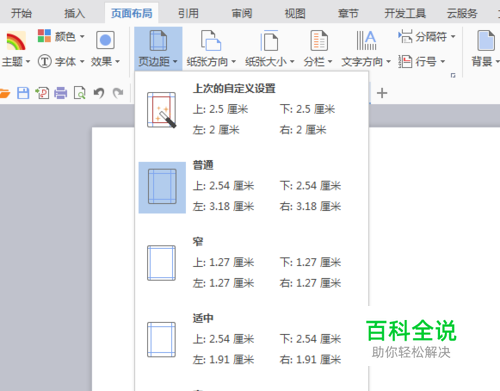Screen dimensions: 500x391
Task: Select the 普通 margin preset title
Action: point(203,165)
